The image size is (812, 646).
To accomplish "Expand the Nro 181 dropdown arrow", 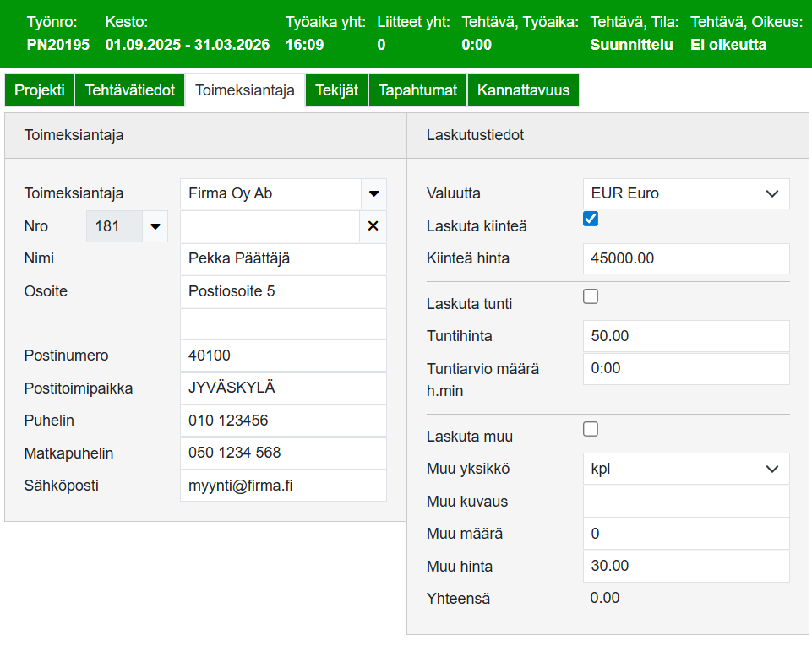I will point(155,226).
